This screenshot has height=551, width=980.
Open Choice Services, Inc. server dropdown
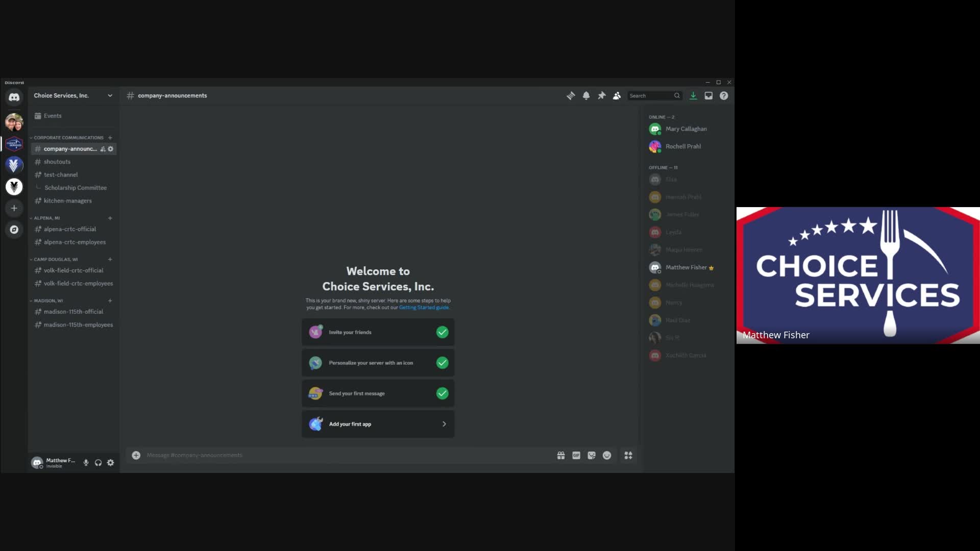73,95
